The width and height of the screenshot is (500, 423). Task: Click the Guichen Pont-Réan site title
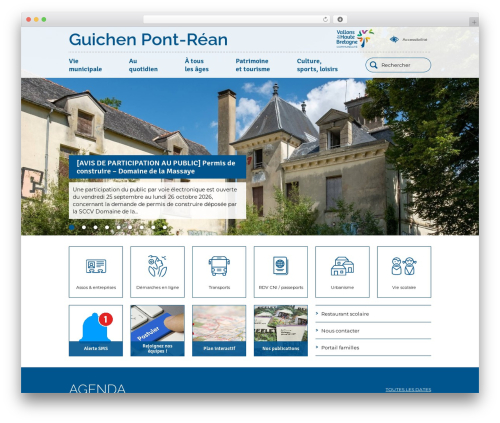tap(148, 39)
